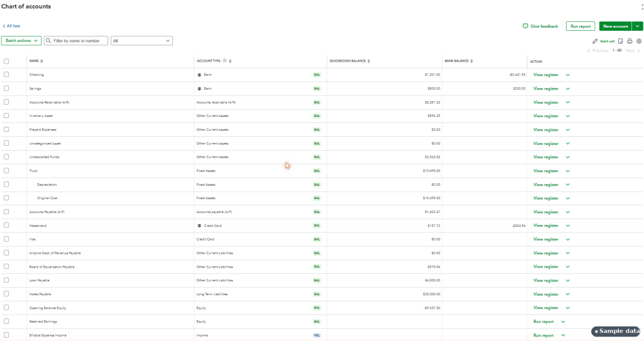Check the box for the Checking account
Viewport: 644px width, 341px height.
6,75
